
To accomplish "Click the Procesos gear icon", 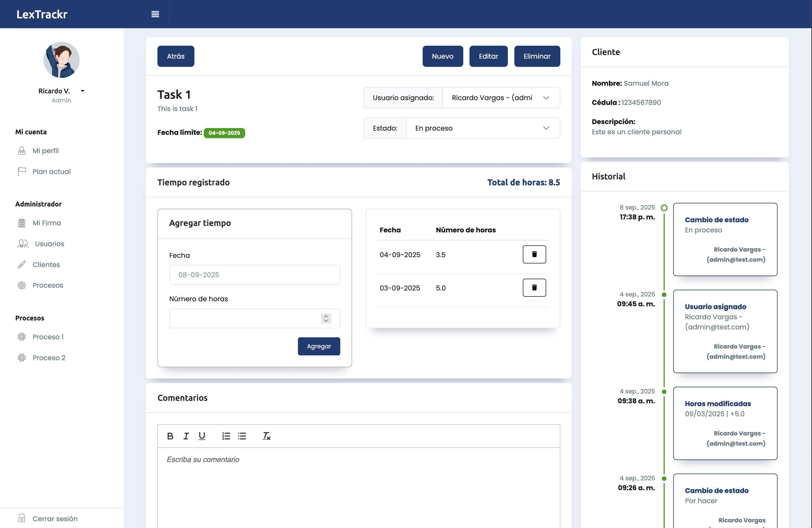I will 21,285.
